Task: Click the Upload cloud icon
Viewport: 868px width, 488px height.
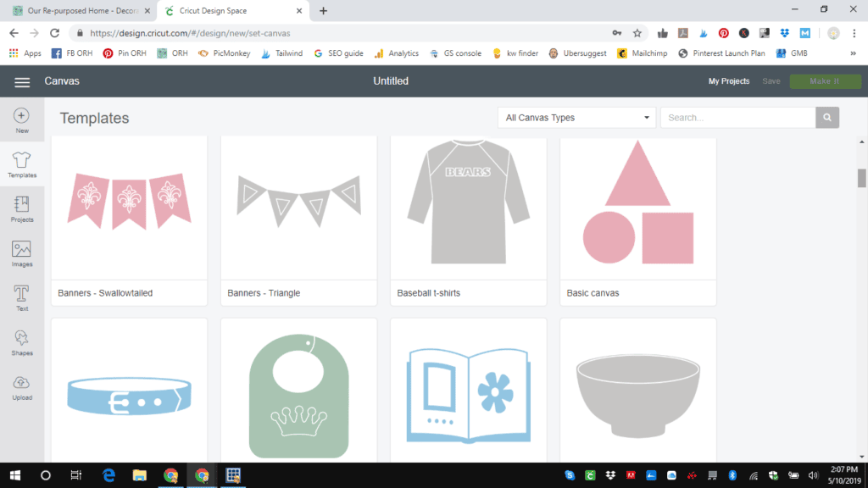Action: (x=21, y=383)
